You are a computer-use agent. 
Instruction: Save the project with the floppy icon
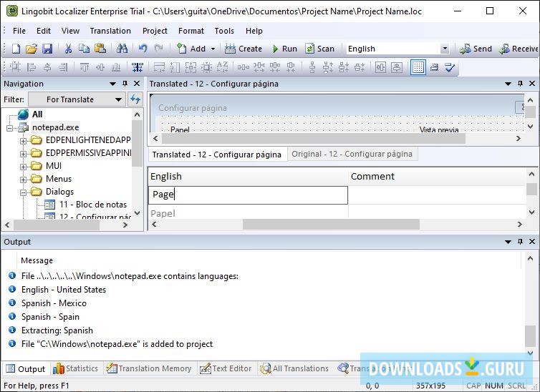click(47, 49)
